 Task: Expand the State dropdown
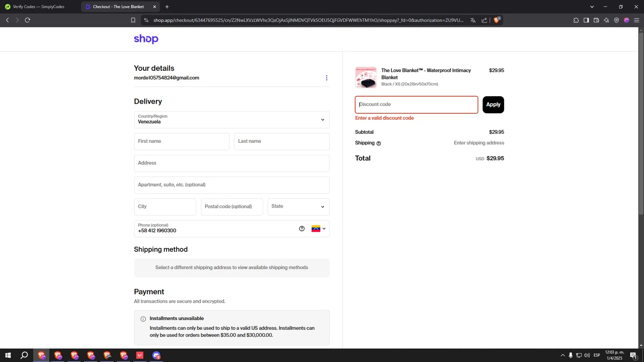tap(298, 207)
